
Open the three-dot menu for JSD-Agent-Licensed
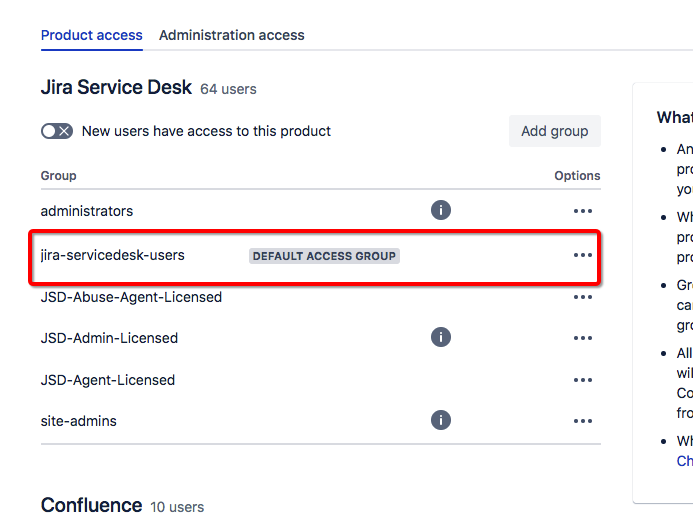[x=583, y=380]
